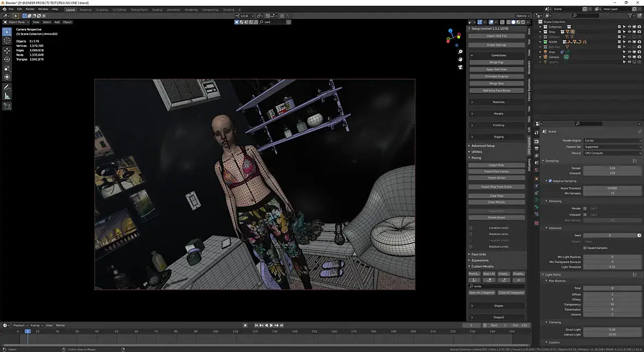Switch to the Shading workspace tab

[157, 9]
